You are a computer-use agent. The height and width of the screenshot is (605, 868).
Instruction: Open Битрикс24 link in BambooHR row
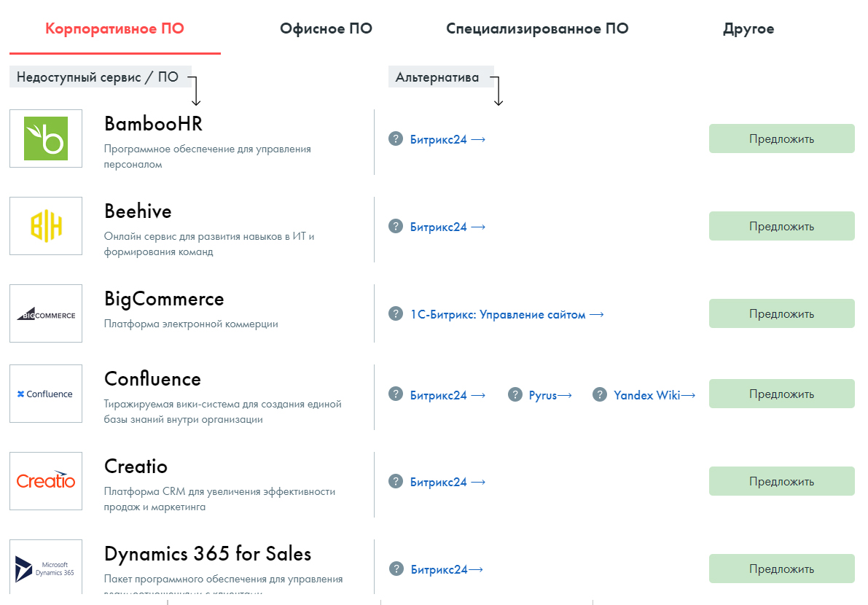click(447, 139)
